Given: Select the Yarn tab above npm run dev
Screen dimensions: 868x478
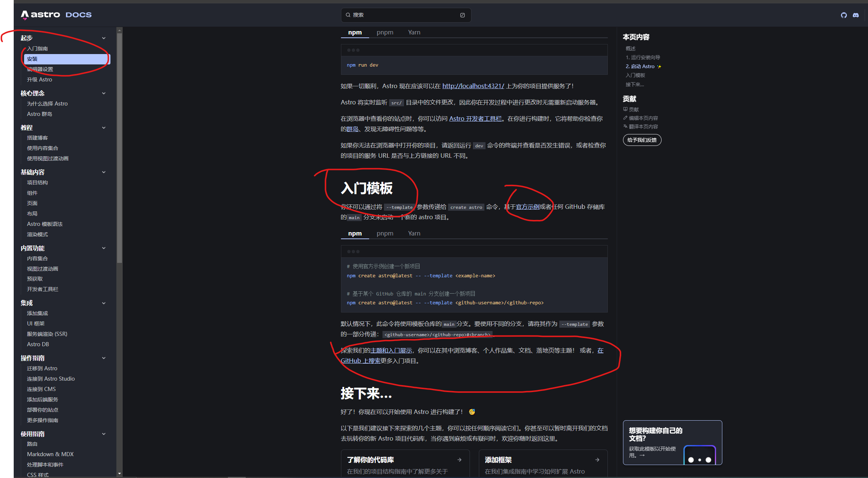Looking at the screenshot, I should click(414, 33).
